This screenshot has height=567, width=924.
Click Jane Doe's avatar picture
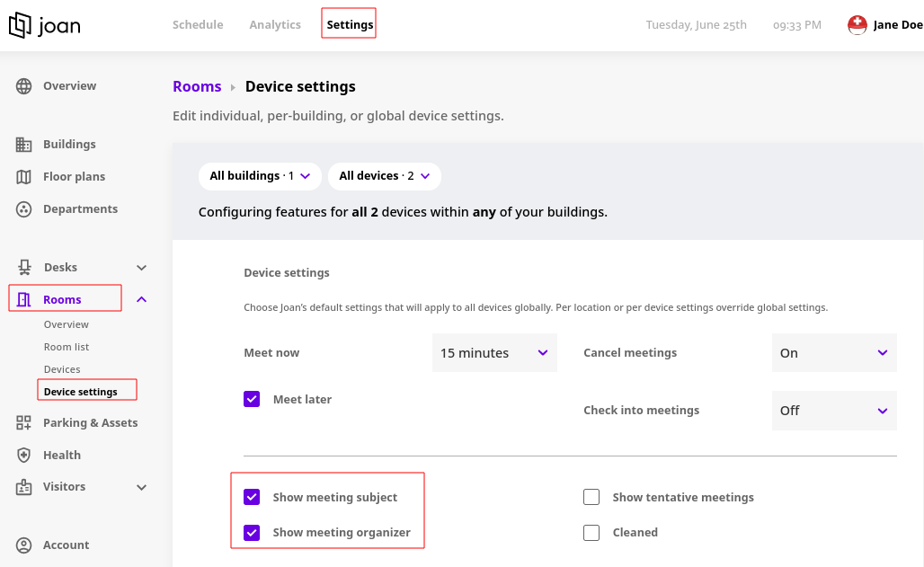click(857, 25)
